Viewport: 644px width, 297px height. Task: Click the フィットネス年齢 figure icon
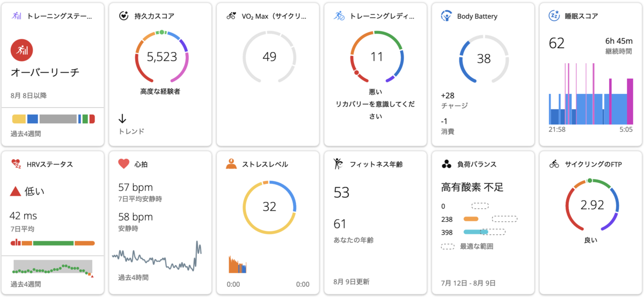pyautogui.click(x=338, y=164)
